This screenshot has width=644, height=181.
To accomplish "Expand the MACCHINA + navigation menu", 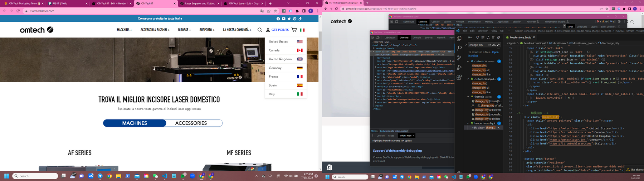I will coord(125,30).
